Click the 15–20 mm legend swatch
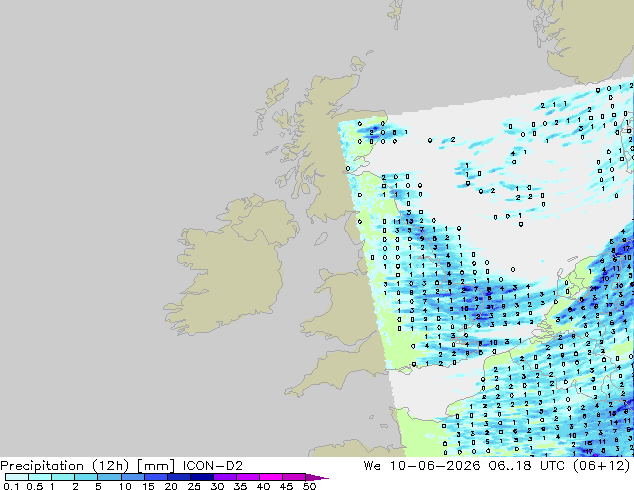The height and width of the screenshot is (490, 634). pyautogui.click(x=155, y=477)
